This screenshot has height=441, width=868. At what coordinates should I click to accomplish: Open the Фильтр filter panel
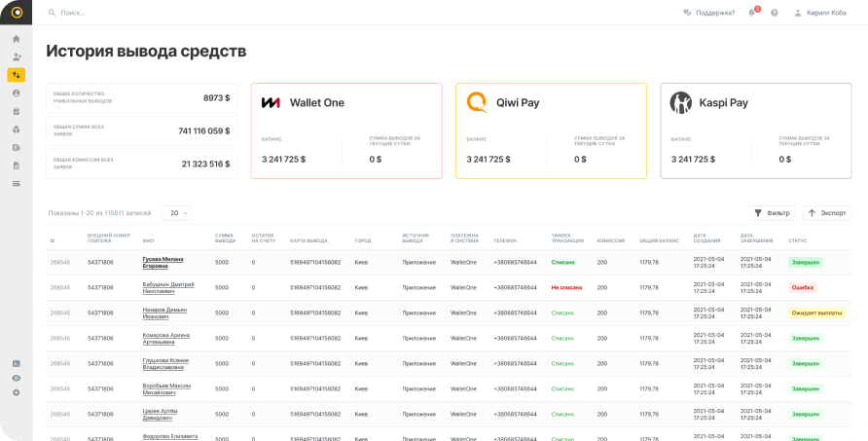pyautogui.click(x=773, y=212)
